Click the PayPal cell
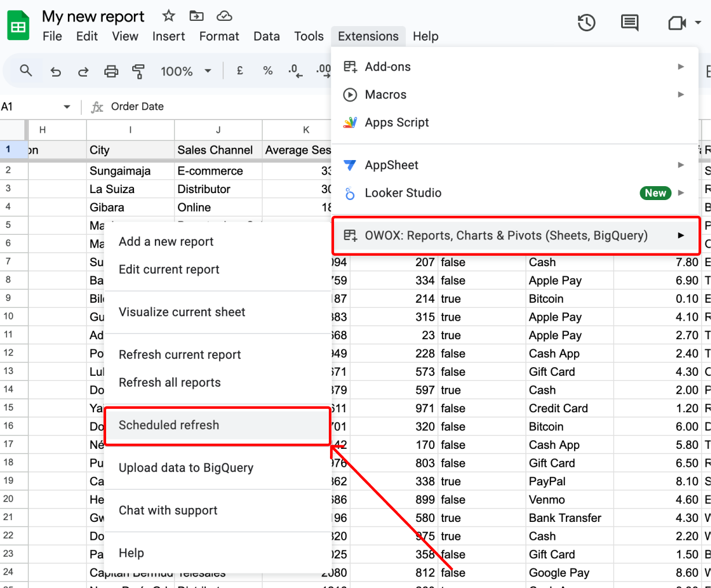 pyautogui.click(x=569, y=481)
